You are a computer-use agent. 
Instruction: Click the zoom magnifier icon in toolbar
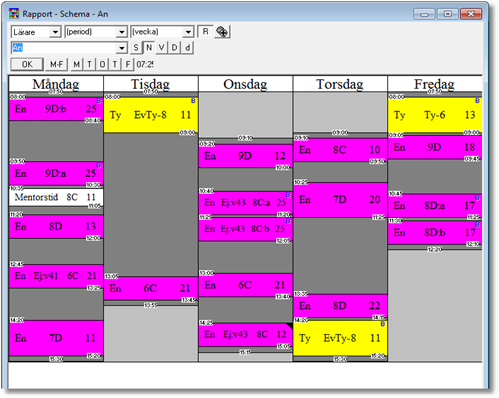[x=222, y=32]
